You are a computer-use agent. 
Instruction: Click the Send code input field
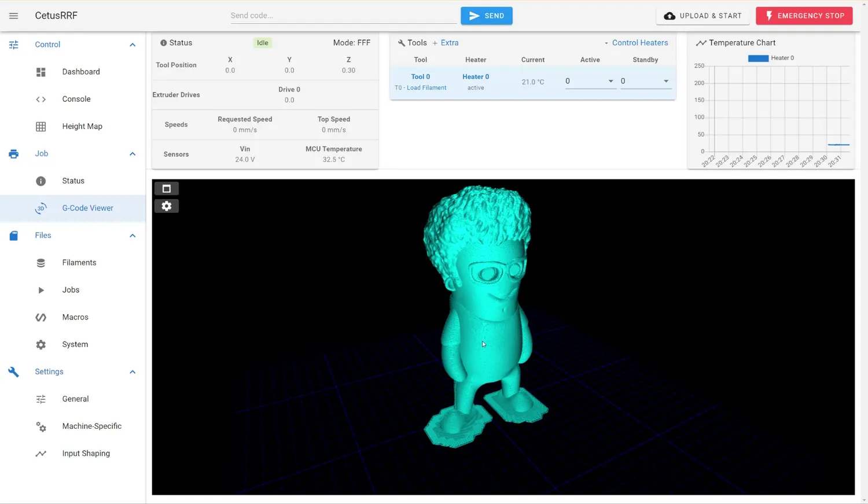point(343,16)
